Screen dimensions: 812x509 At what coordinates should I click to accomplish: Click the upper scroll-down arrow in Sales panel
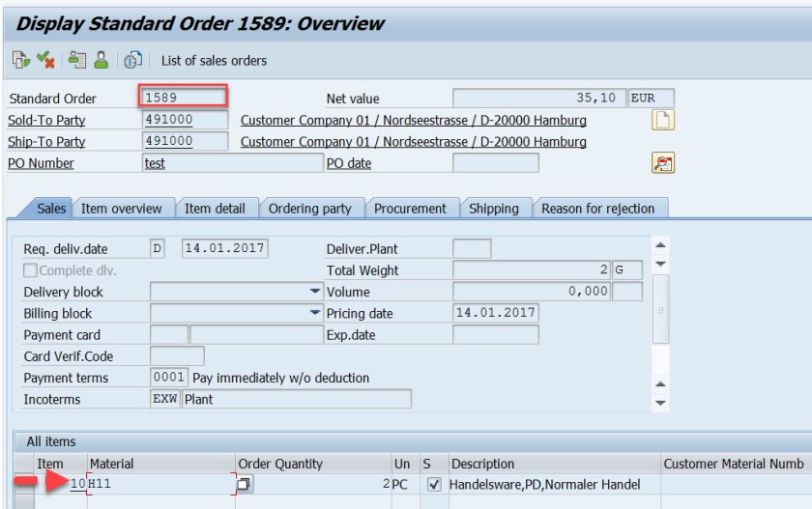pos(660,264)
